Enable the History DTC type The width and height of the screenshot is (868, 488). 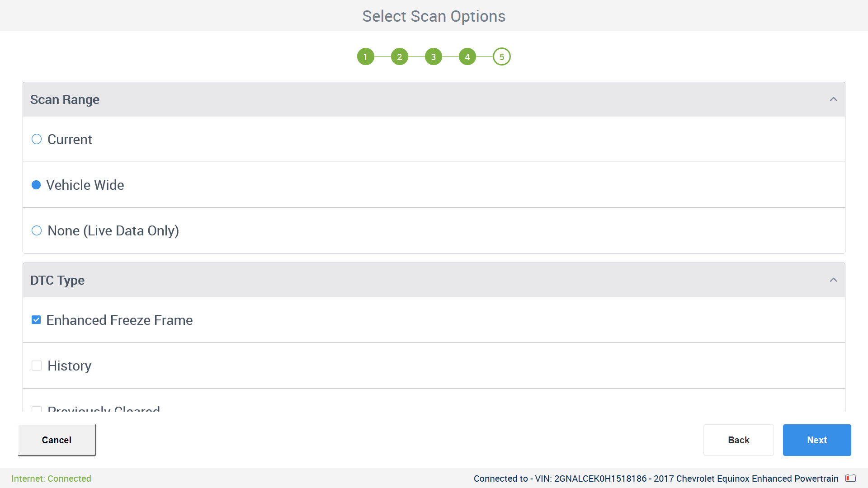click(x=36, y=366)
